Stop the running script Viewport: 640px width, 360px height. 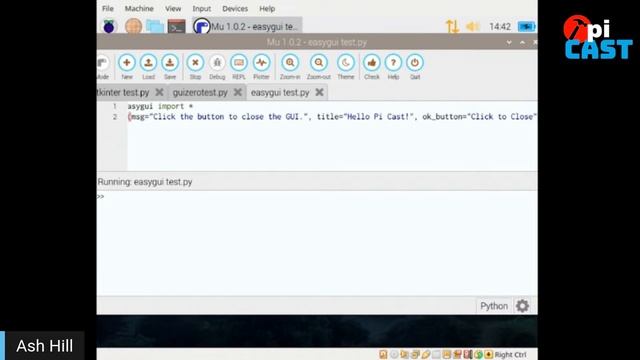tap(195, 63)
